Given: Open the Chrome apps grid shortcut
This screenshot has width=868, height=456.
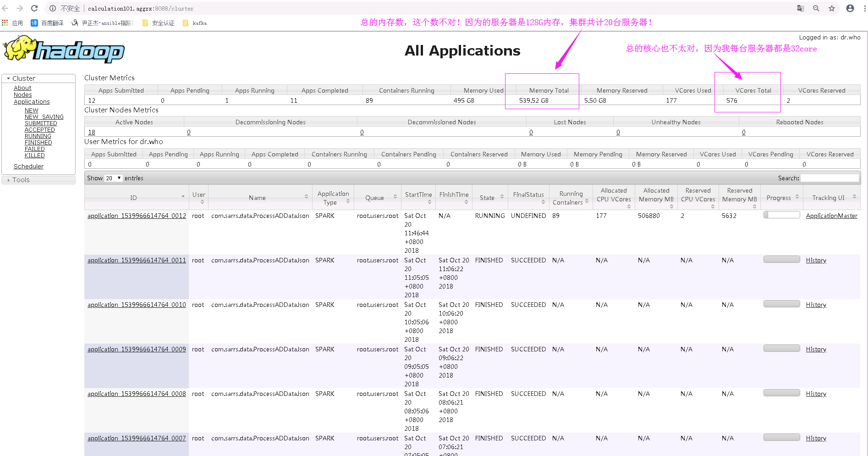Looking at the screenshot, I should pos(5,23).
